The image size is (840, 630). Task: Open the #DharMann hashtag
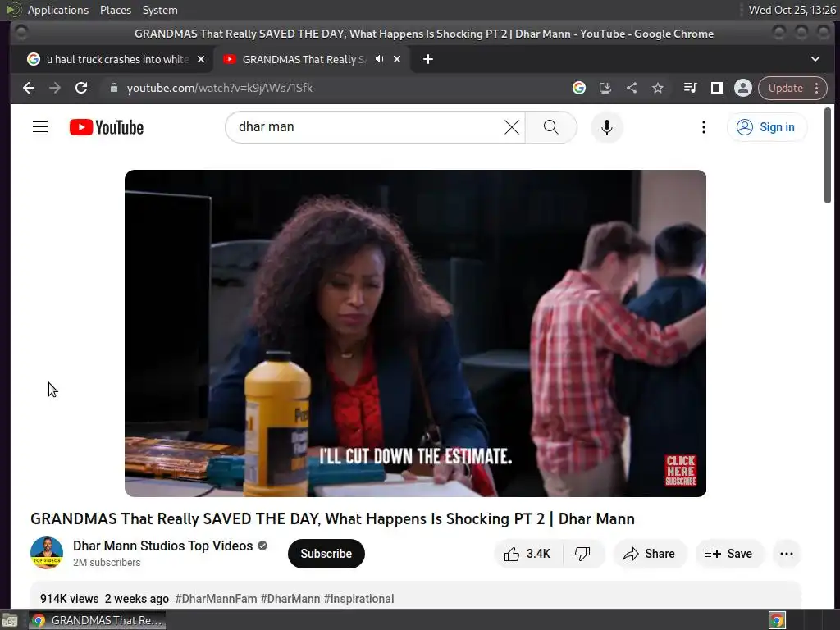290,598
